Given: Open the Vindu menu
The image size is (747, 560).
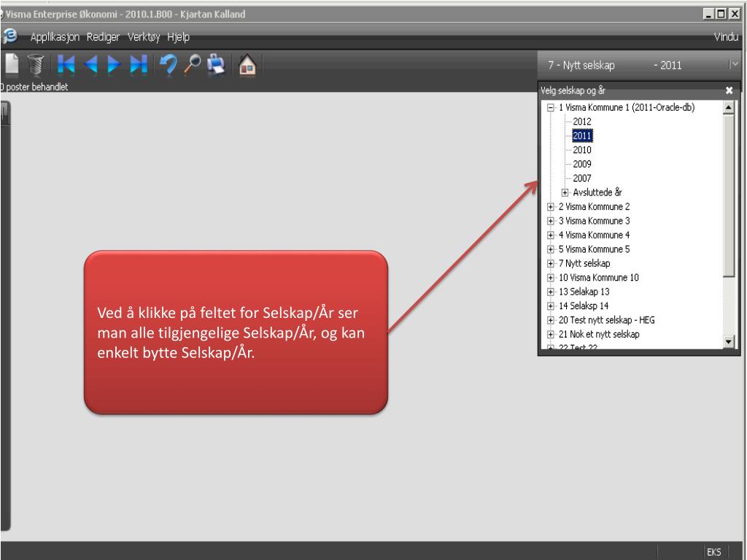Looking at the screenshot, I should click(x=726, y=36).
